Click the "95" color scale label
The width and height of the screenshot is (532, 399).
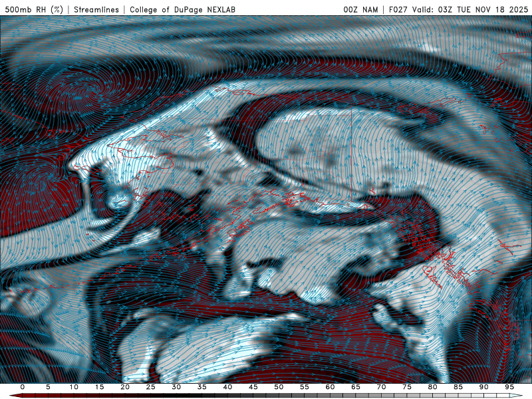(509, 387)
